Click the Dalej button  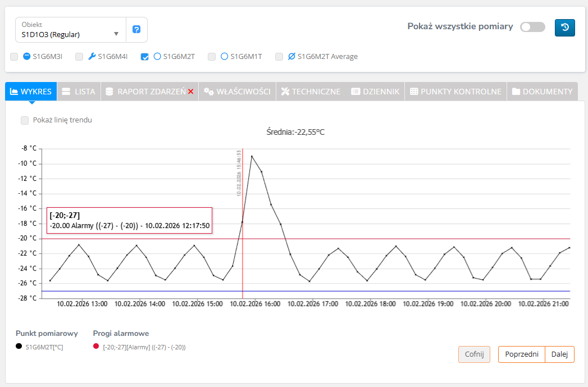[x=559, y=354]
